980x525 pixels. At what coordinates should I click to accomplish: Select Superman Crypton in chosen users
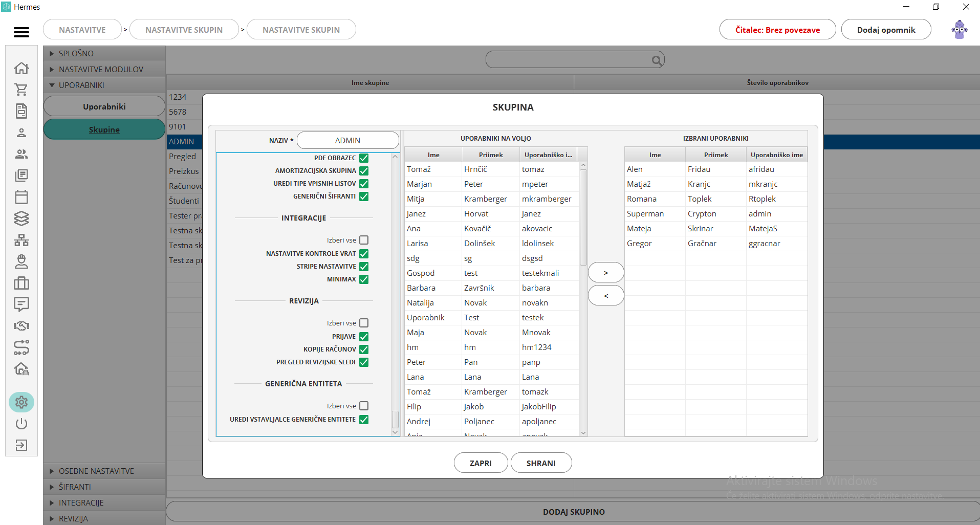tap(716, 214)
